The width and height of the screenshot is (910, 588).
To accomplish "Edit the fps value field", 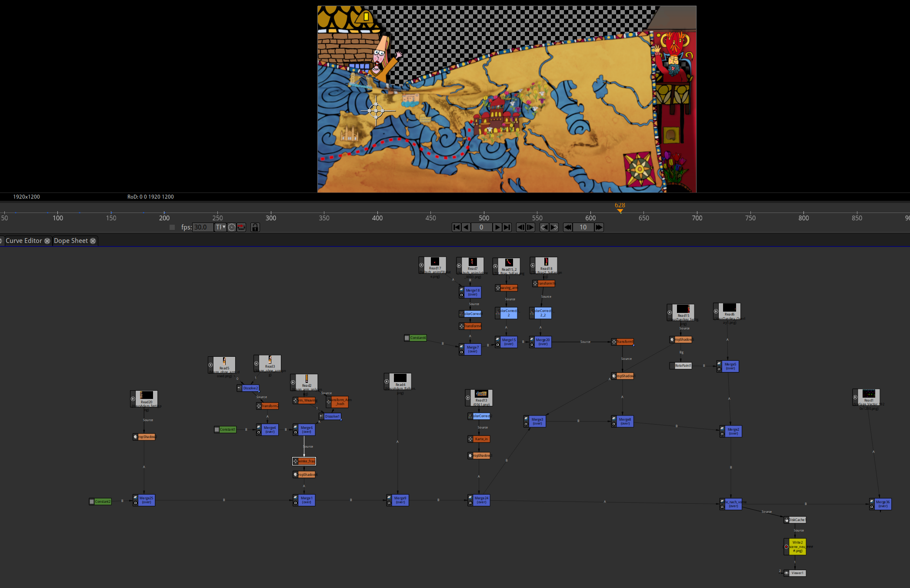I will pos(203,227).
